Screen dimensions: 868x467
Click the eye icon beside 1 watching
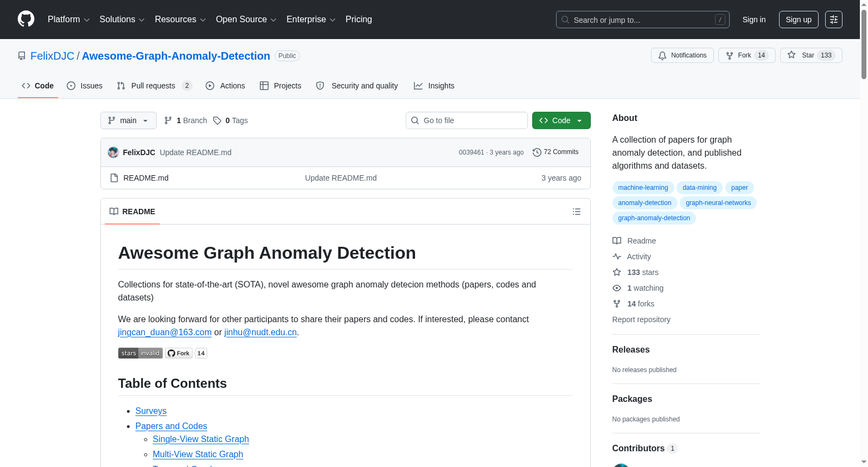tap(617, 288)
